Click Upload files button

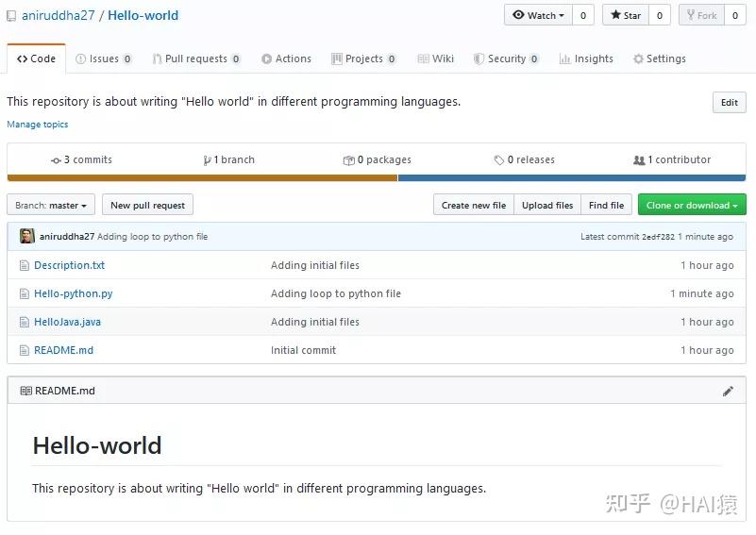click(547, 205)
